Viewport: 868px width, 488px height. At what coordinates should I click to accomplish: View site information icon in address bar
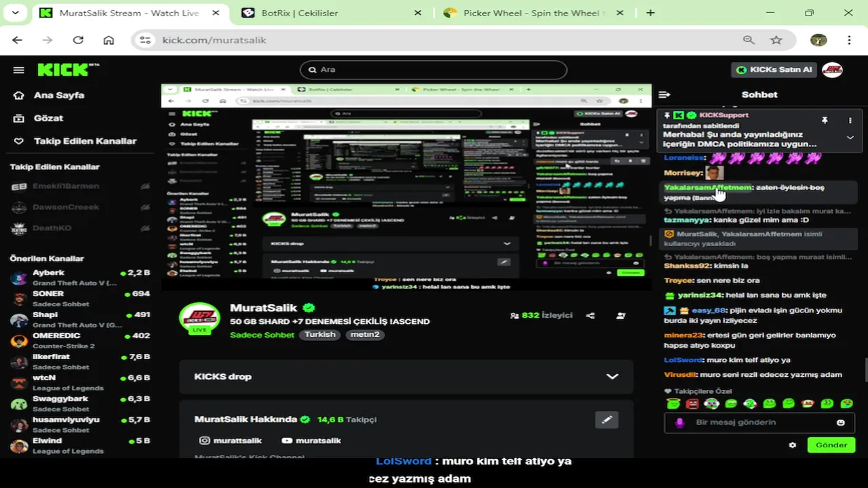tap(145, 40)
